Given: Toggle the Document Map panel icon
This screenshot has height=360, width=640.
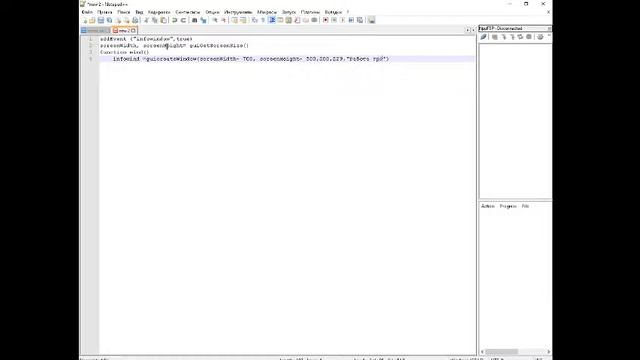Looking at the screenshot, I should (x=289, y=20).
